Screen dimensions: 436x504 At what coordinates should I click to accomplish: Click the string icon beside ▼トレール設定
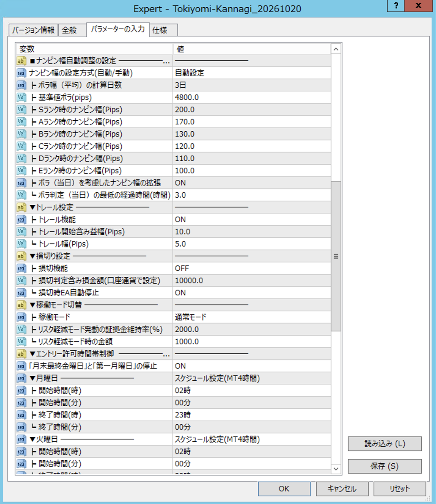click(x=21, y=207)
